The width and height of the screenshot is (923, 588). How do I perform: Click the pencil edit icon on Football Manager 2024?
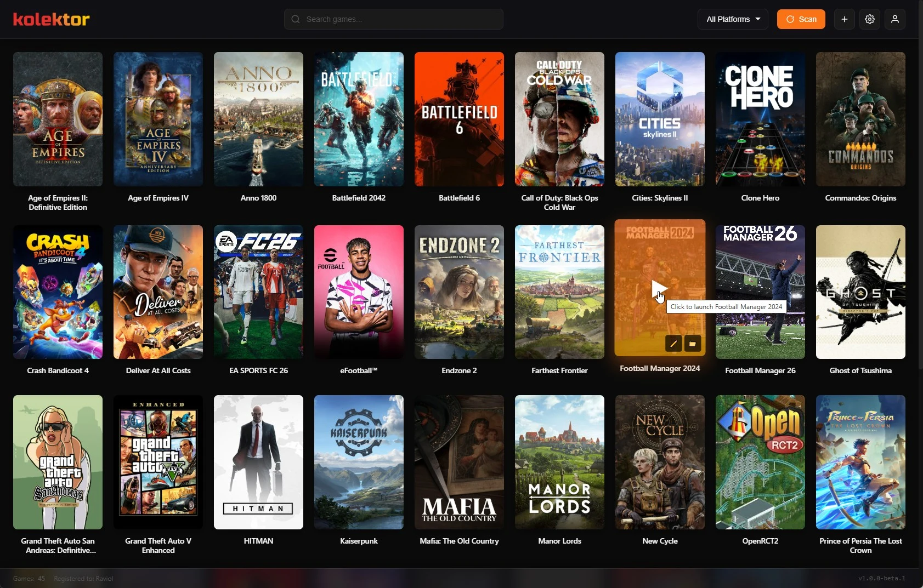tap(673, 344)
